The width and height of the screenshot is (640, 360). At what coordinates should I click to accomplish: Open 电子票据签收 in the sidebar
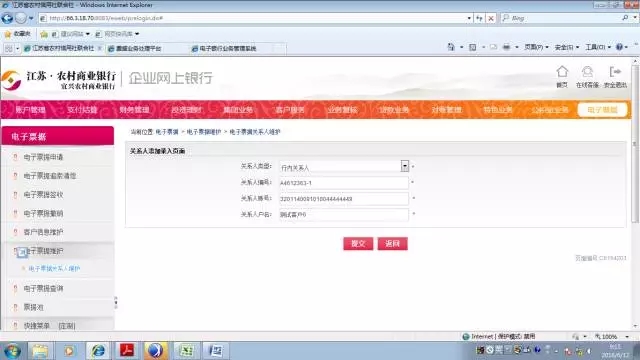click(x=43, y=195)
